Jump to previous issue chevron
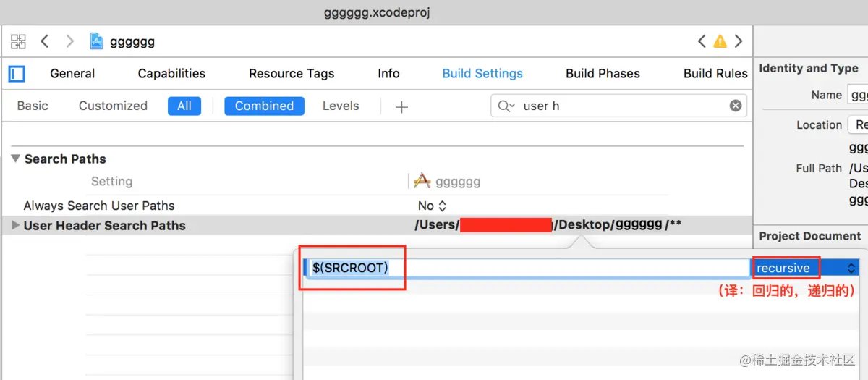Image resolution: width=868 pixels, height=380 pixels. pyautogui.click(x=702, y=41)
